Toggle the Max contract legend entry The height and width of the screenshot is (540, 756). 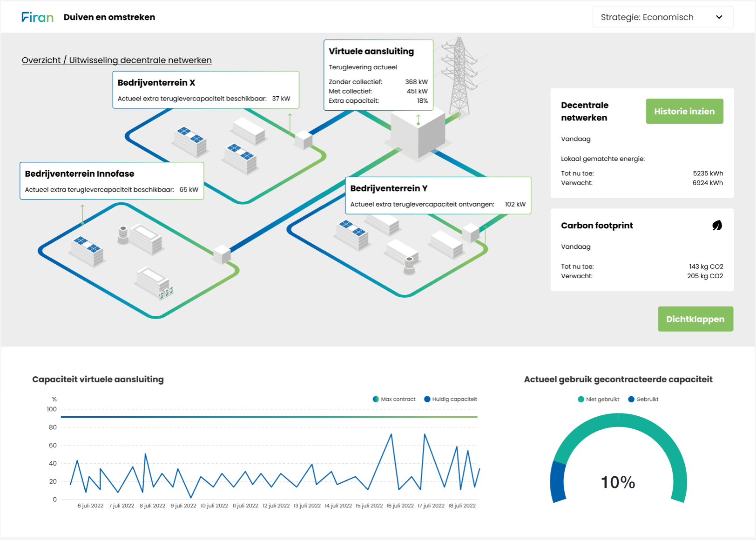coord(395,399)
